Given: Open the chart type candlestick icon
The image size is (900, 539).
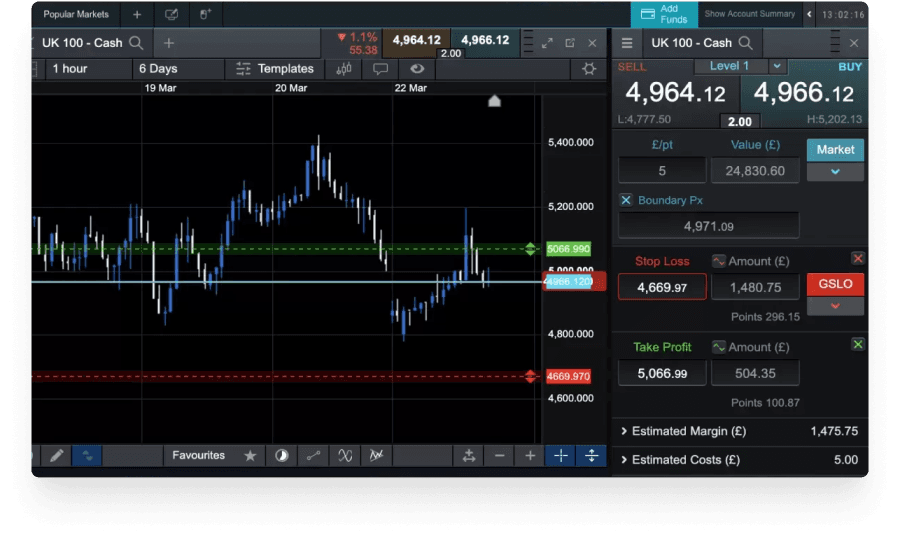Looking at the screenshot, I should (345, 69).
